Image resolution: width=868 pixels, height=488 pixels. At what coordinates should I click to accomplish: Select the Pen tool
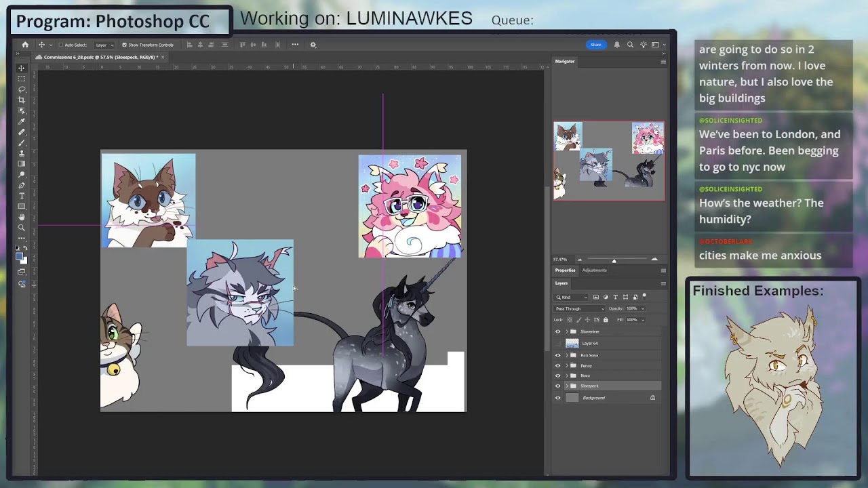point(22,185)
